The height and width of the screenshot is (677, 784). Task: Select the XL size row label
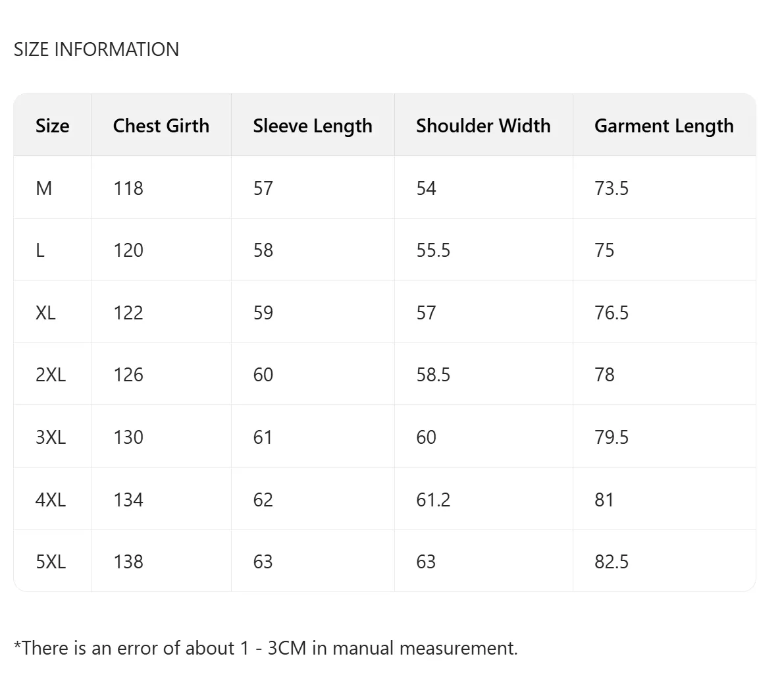45,312
